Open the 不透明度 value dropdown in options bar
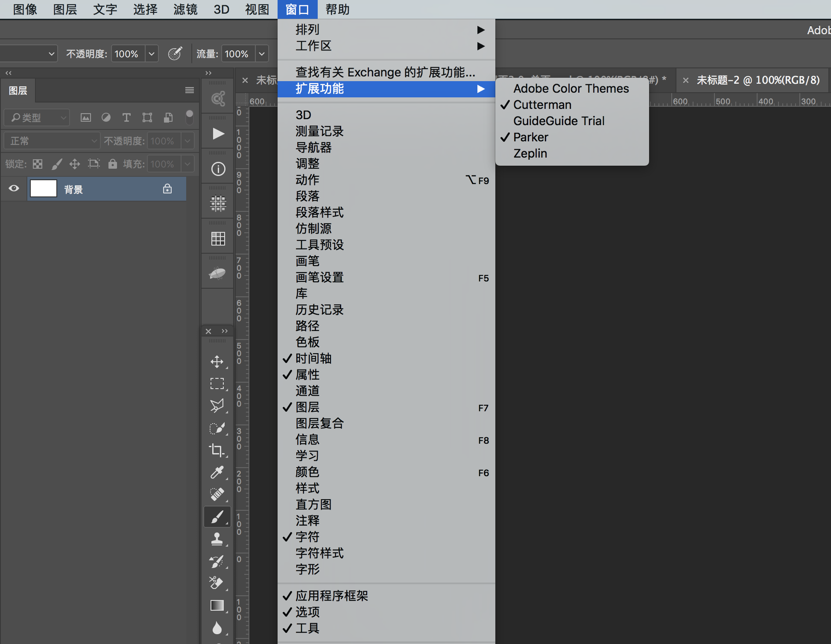Image resolution: width=831 pixels, height=644 pixels. click(152, 53)
